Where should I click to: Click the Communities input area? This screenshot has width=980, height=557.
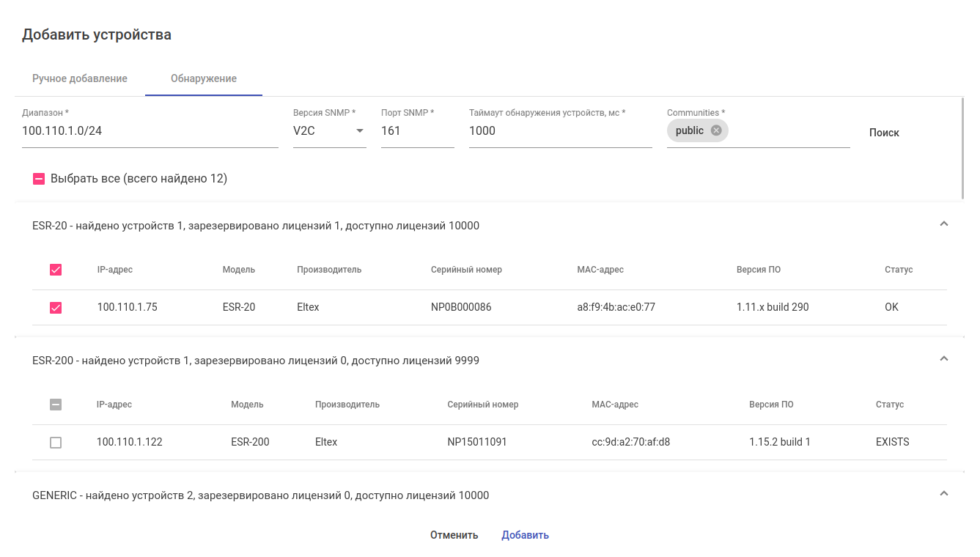[x=788, y=131]
